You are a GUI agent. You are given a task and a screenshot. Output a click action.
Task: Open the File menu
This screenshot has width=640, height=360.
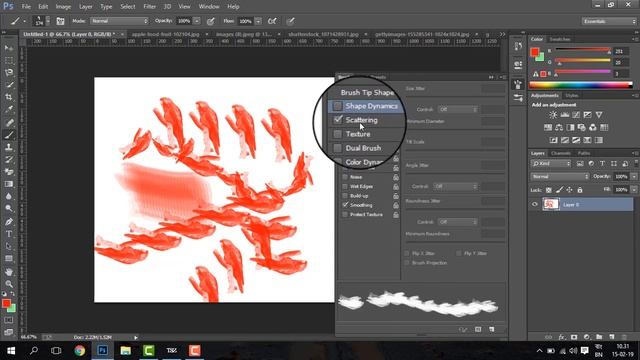26,7
